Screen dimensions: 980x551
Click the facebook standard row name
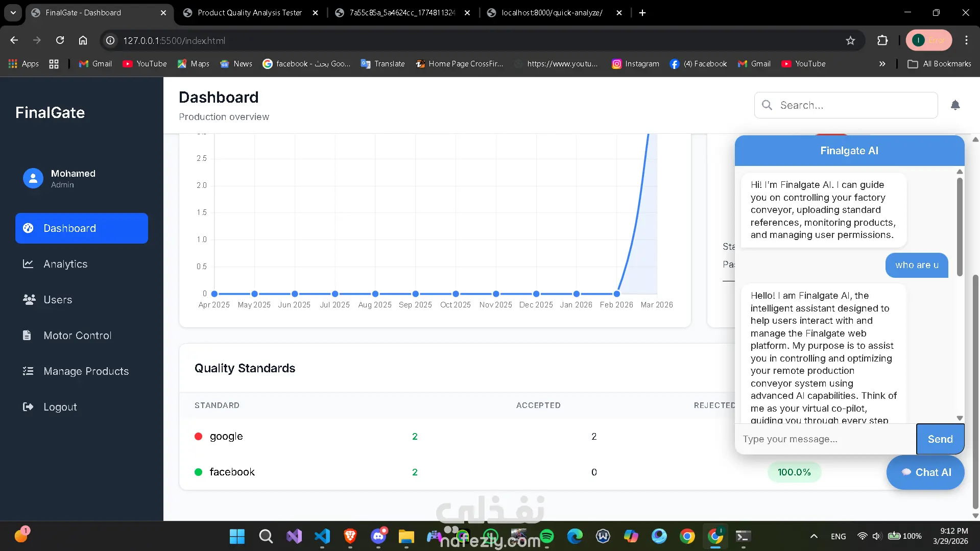pos(232,472)
